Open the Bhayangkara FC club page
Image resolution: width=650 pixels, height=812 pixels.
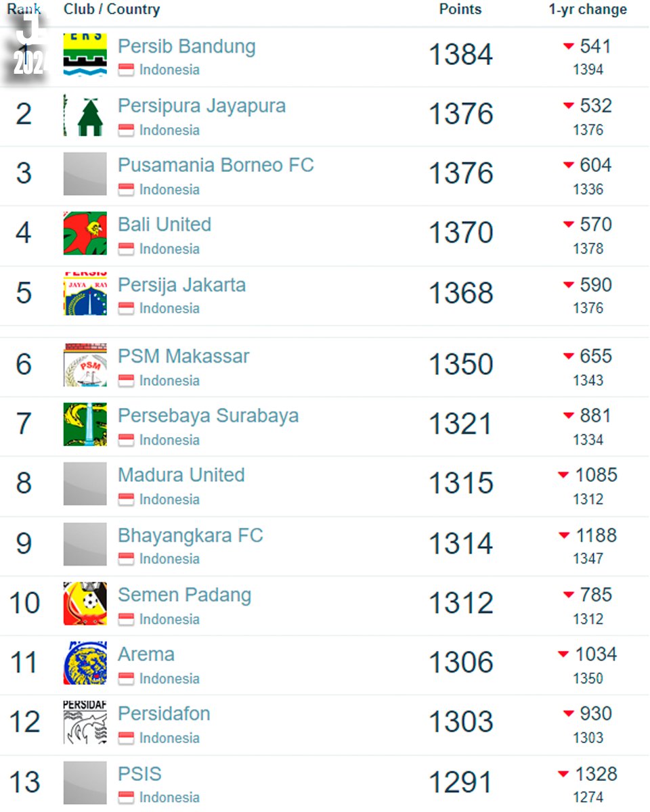pyautogui.click(x=190, y=535)
